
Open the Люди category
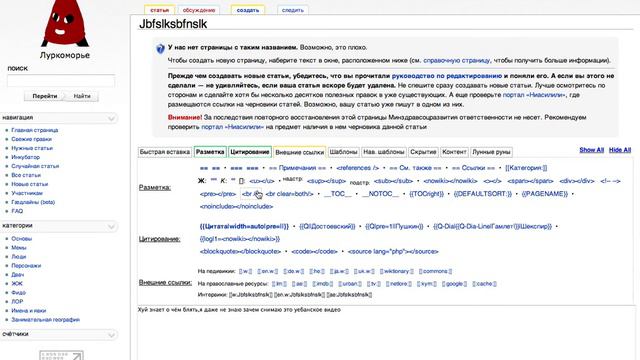pyautogui.click(x=19, y=257)
